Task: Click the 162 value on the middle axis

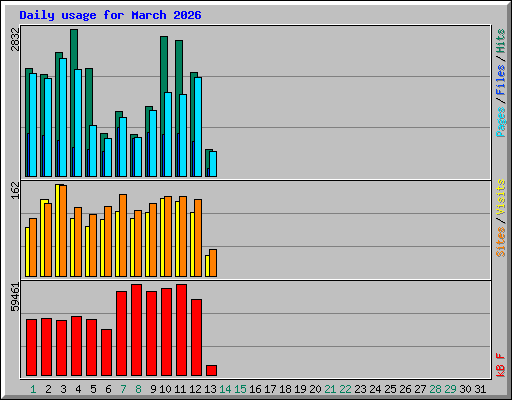Action: pos(15,190)
